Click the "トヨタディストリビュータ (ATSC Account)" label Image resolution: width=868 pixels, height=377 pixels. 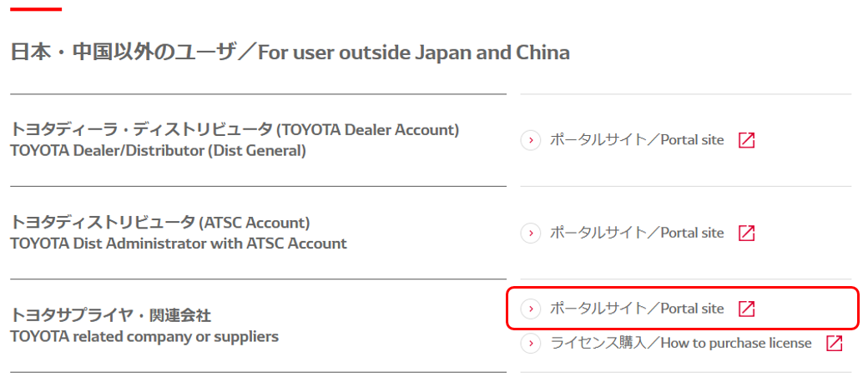point(159,223)
